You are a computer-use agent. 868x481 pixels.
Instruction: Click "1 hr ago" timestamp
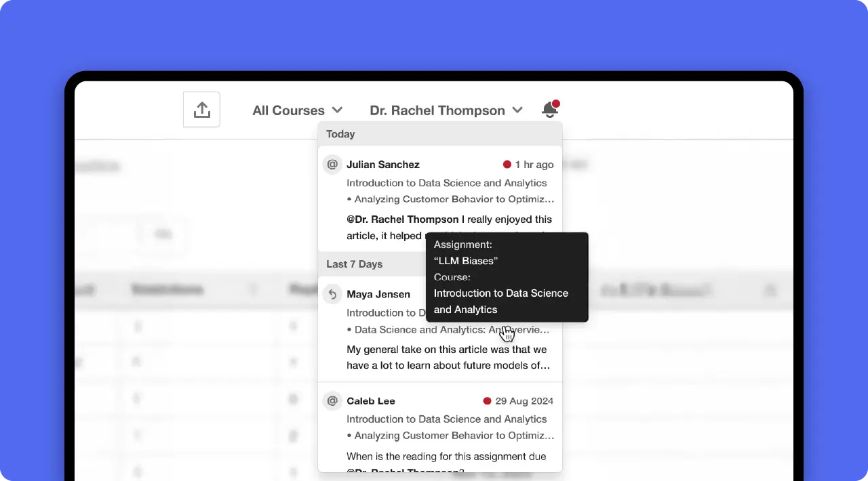[534, 165]
